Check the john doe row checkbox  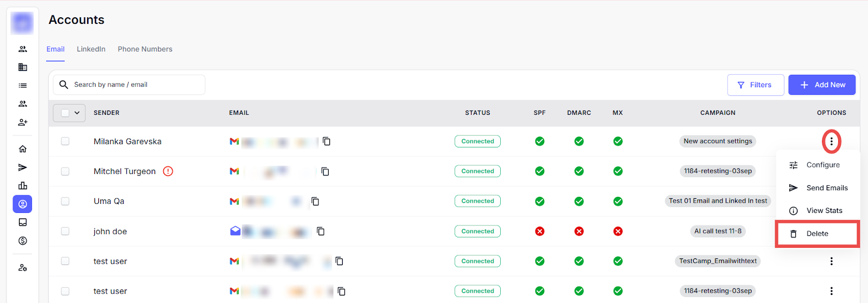click(x=65, y=231)
